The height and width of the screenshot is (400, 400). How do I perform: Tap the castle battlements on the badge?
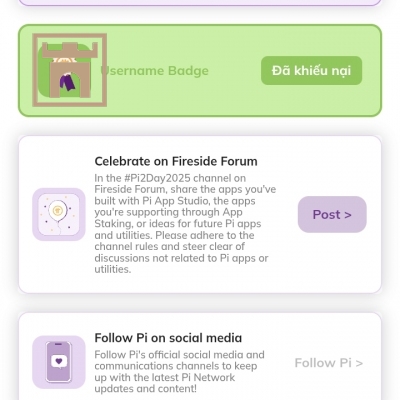[x=70, y=50]
